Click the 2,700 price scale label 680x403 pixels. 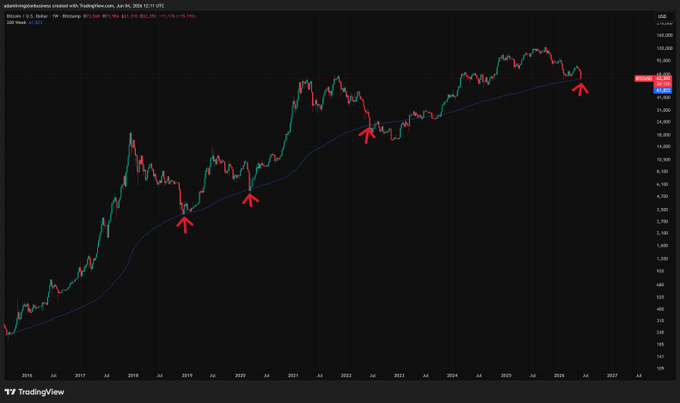(x=663, y=222)
